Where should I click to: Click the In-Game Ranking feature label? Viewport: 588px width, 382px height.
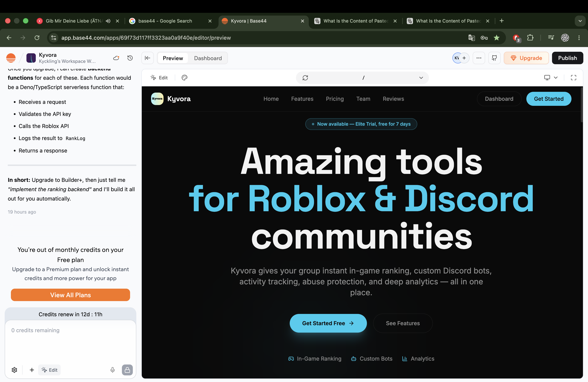315,358
